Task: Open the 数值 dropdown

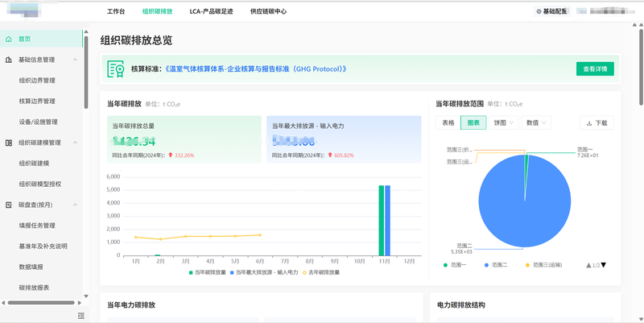Action: point(536,123)
